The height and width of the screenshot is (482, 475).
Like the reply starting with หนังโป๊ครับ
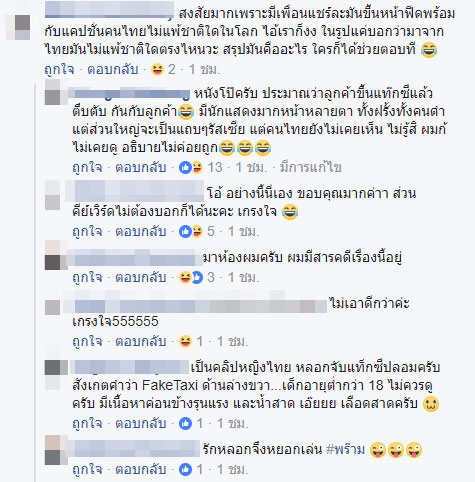coord(87,167)
